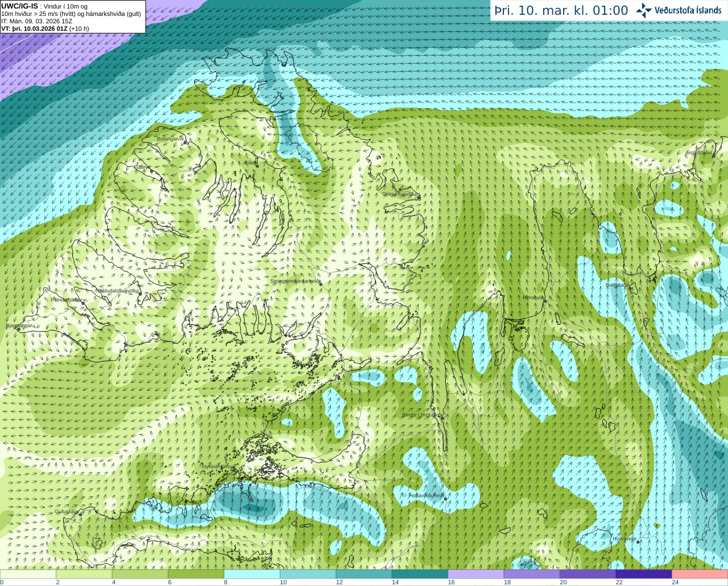Select the Holtavörðuheiði station label
The width and height of the screenshot is (728, 586).
tap(427, 496)
